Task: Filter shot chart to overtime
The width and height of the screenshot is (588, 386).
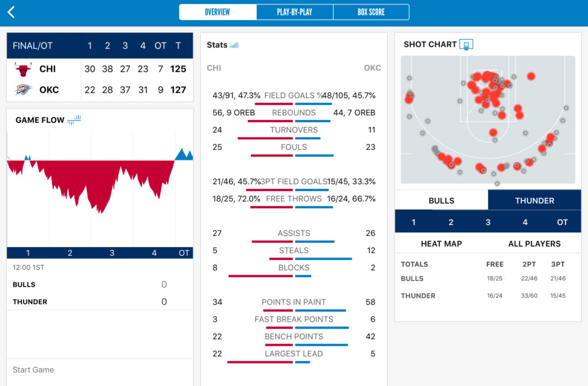Action: click(x=562, y=222)
